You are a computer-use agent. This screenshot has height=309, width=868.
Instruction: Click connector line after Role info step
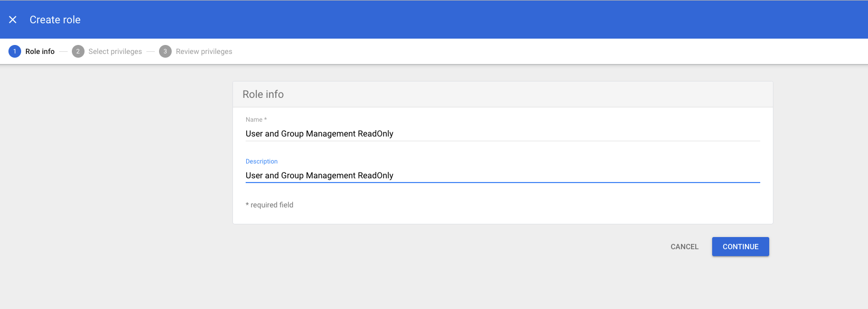pos(63,51)
